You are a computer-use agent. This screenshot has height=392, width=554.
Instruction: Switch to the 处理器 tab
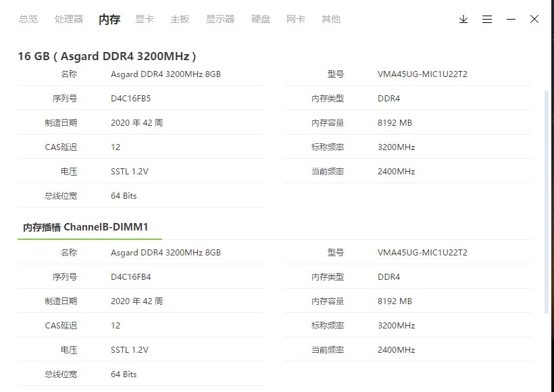point(69,19)
